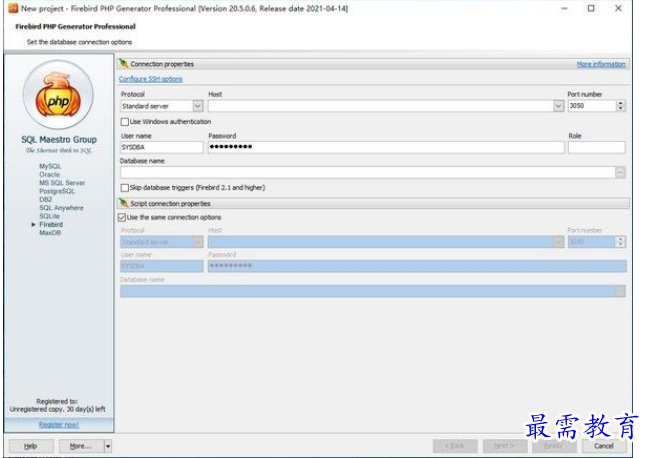Click the Firebird PHP Generator logo image
The width and height of the screenshot is (647, 458).
58,95
